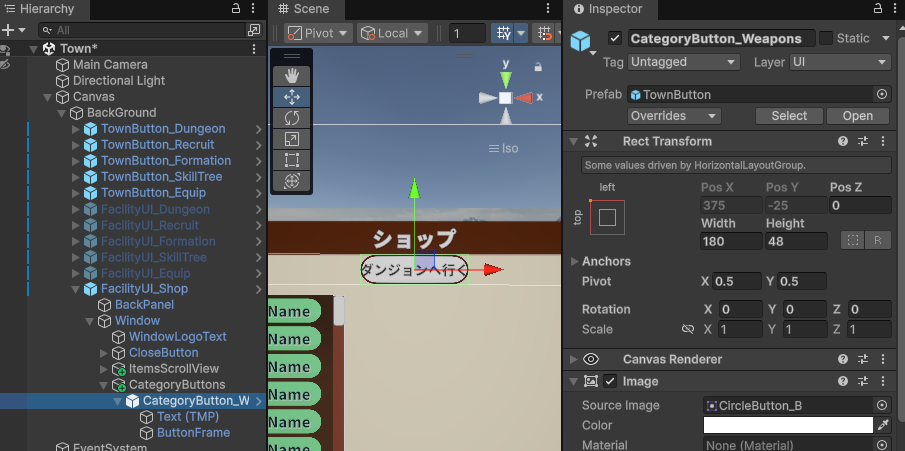Choose the Rect tool in Scene
Viewport: 905px width, 451px height.
(292, 160)
